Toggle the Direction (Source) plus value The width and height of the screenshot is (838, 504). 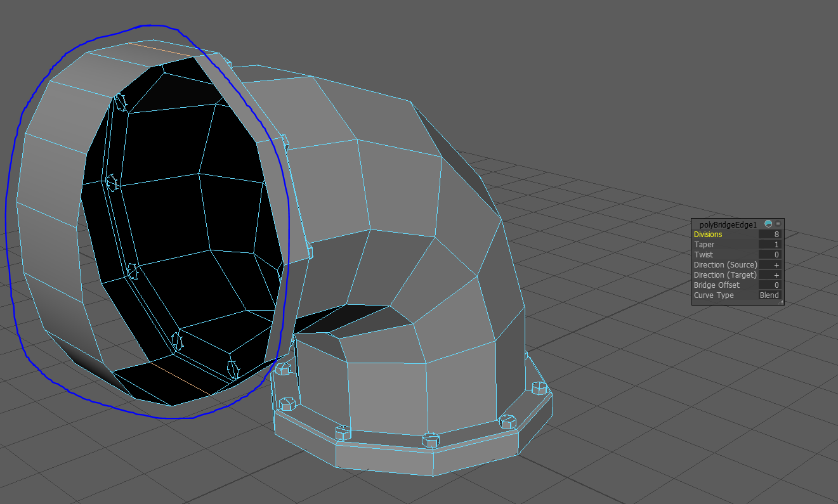pyautogui.click(x=770, y=265)
